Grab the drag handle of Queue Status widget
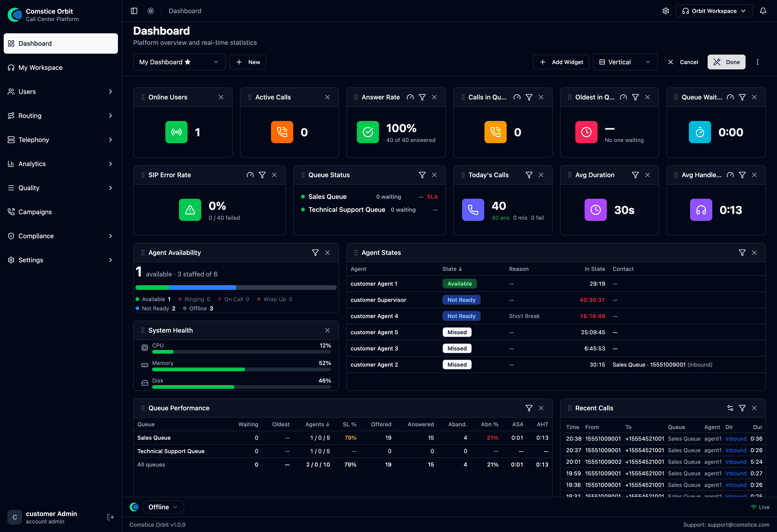 (x=303, y=175)
